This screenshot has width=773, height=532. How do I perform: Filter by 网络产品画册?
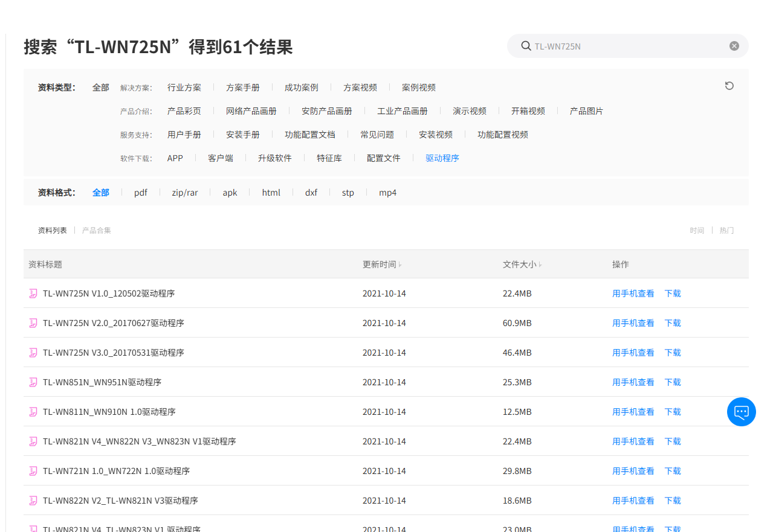[251, 111]
